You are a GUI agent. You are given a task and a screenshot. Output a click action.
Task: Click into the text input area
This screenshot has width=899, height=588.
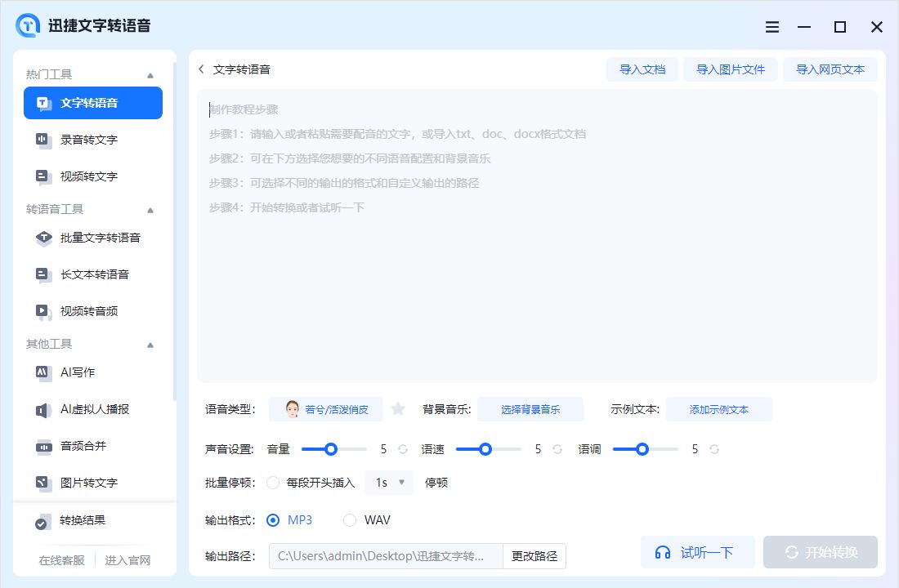pyautogui.click(x=537, y=236)
